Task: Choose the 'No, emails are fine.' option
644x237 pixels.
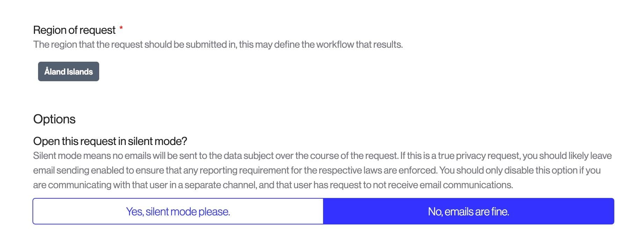Action: [x=468, y=212]
